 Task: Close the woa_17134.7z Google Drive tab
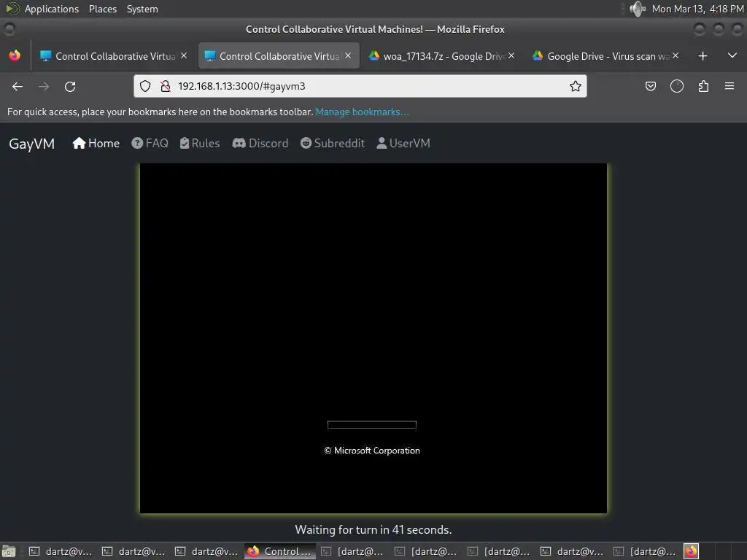[511, 55]
